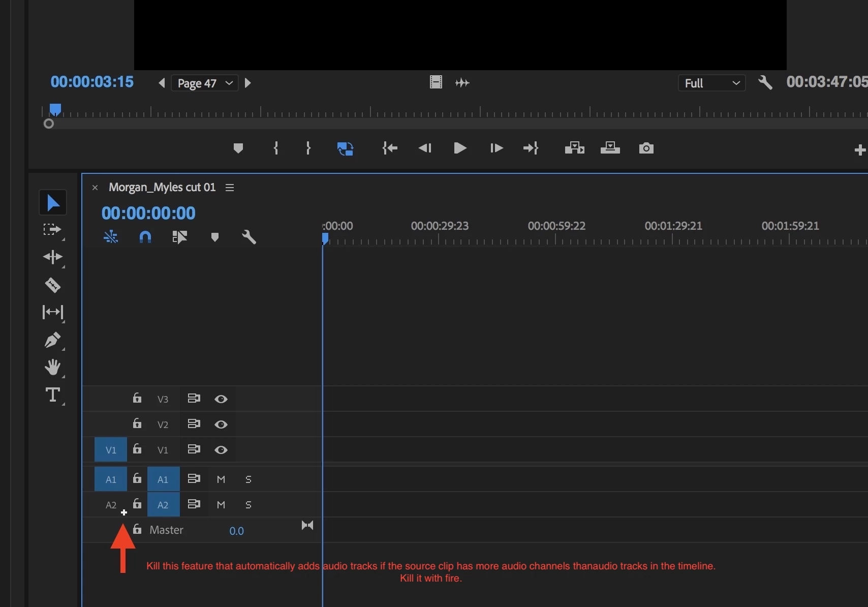Click the timeline playhead at 00:00
Viewport: 868px width, 607px height.
click(325, 239)
